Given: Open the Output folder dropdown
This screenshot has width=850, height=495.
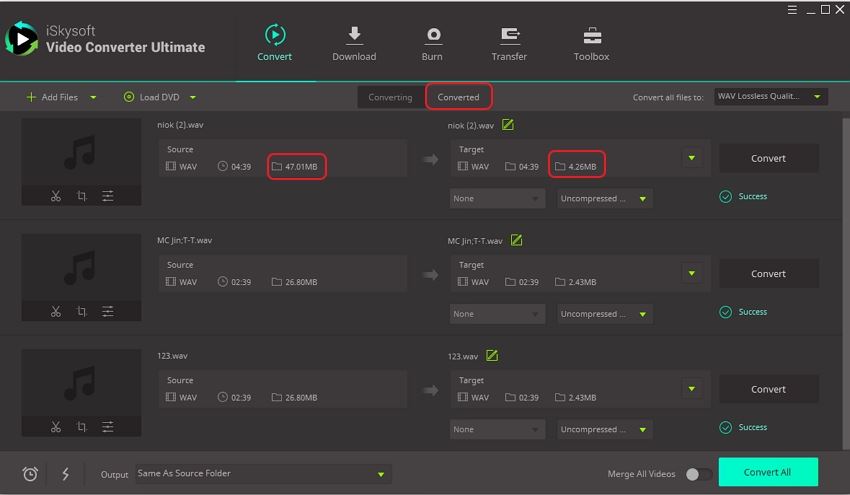Looking at the screenshot, I should click(x=262, y=474).
